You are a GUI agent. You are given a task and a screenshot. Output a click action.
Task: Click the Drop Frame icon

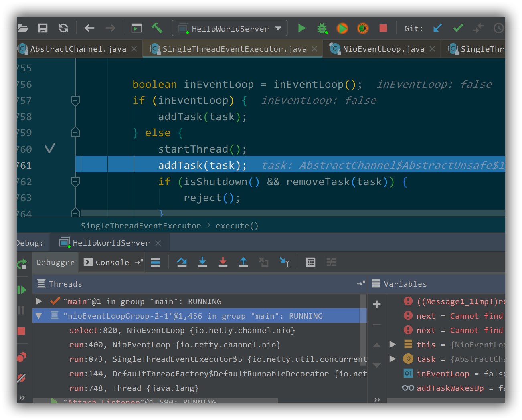point(264,262)
